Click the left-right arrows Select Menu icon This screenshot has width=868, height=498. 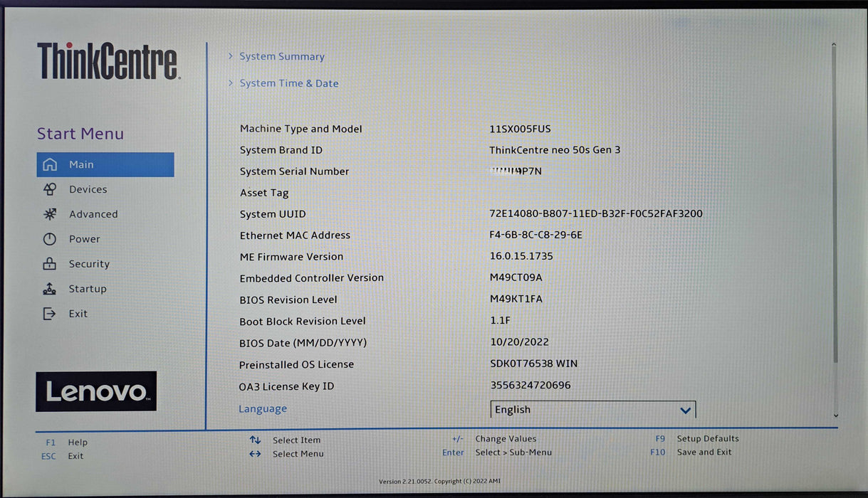[255, 454]
